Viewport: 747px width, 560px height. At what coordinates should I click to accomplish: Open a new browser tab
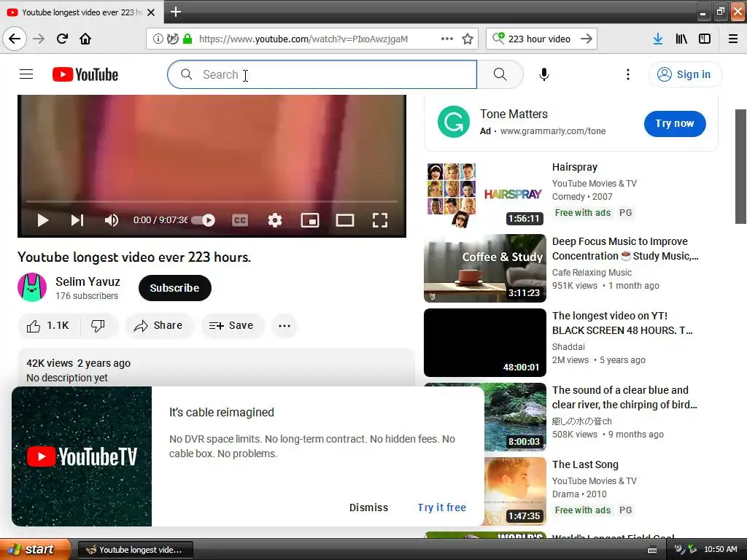[x=175, y=12]
